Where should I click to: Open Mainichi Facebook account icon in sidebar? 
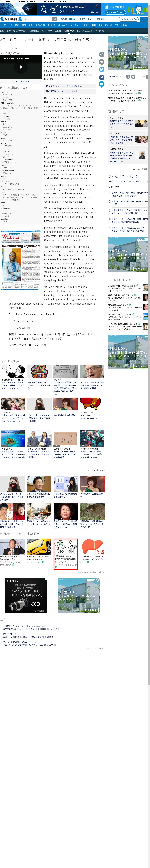[x=128, y=77]
